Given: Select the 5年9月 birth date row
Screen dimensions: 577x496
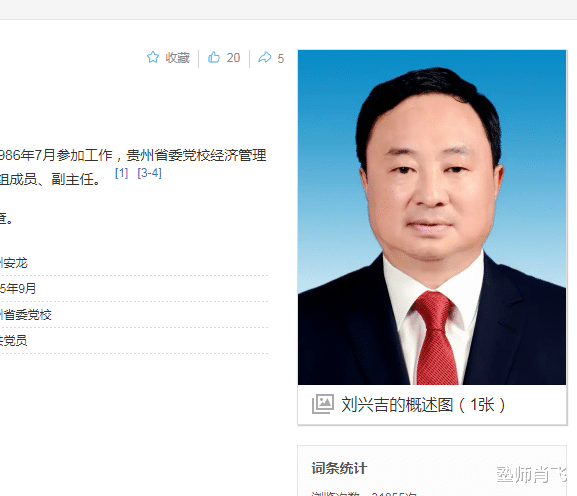Looking at the screenshot, I should point(134,288).
